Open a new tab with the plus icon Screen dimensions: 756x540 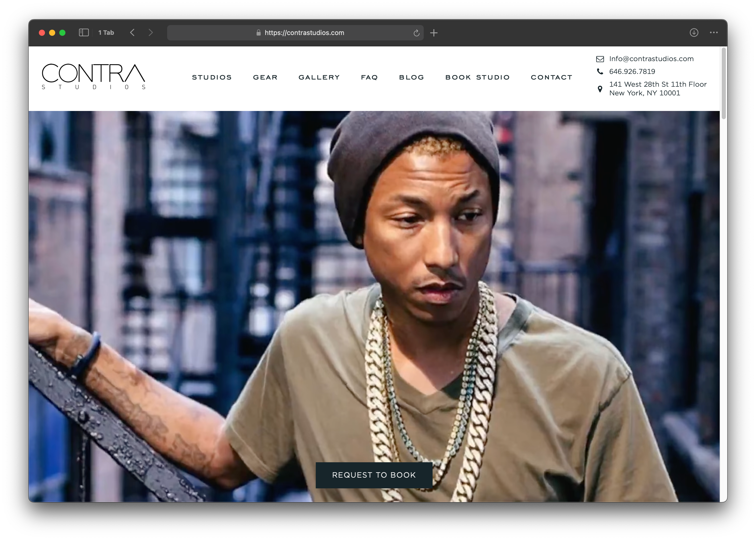(x=434, y=33)
